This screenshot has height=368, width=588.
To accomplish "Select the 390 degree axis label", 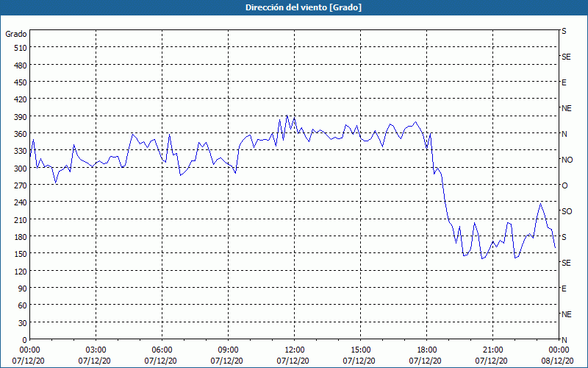I will [x=21, y=117].
